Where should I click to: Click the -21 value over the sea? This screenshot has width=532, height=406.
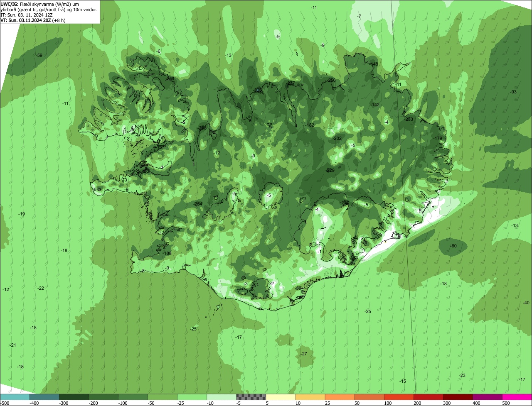click(x=13, y=345)
